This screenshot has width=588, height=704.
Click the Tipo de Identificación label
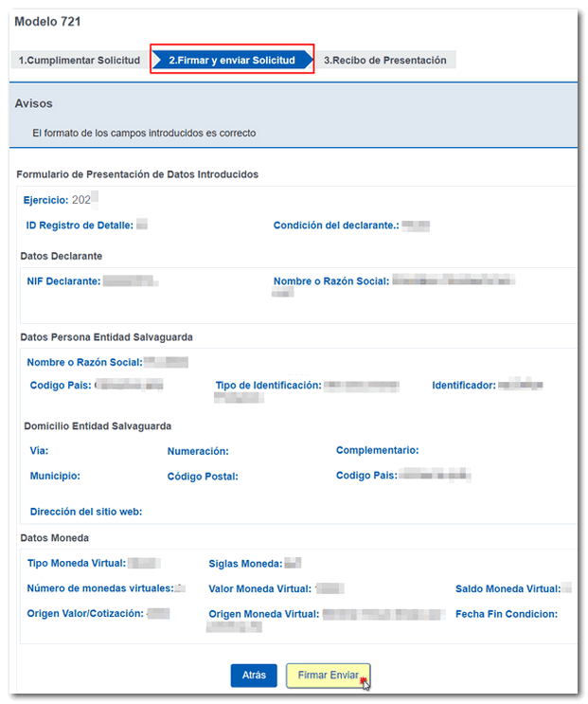click(x=269, y=386)
